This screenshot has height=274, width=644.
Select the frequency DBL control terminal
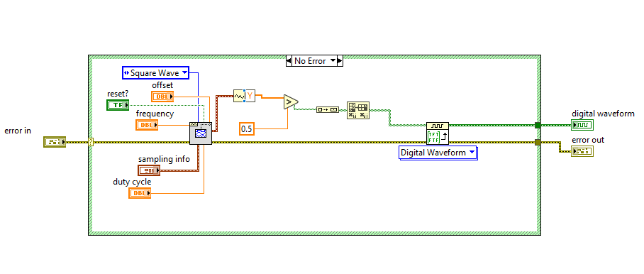click(x=147, y=124)
